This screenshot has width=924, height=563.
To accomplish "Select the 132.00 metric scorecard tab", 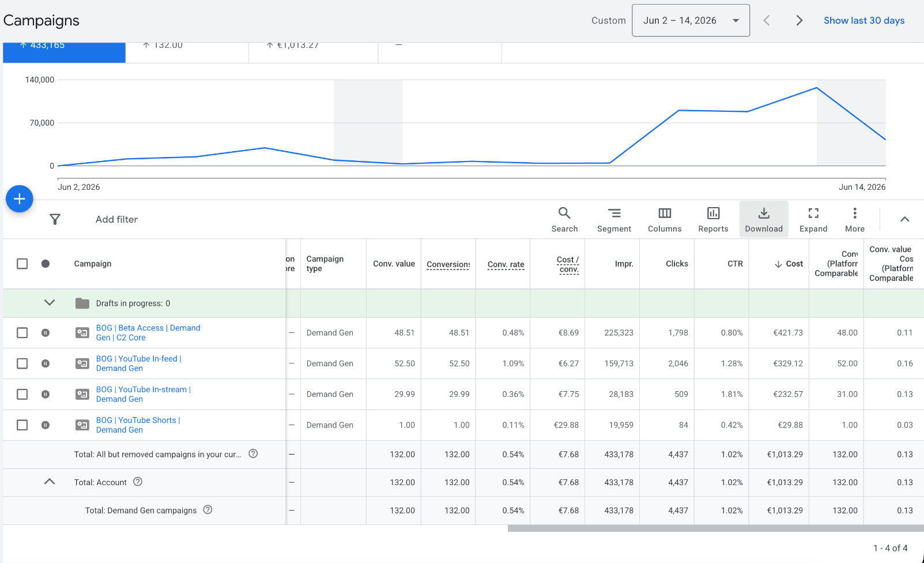I will [x=187, y=52].
